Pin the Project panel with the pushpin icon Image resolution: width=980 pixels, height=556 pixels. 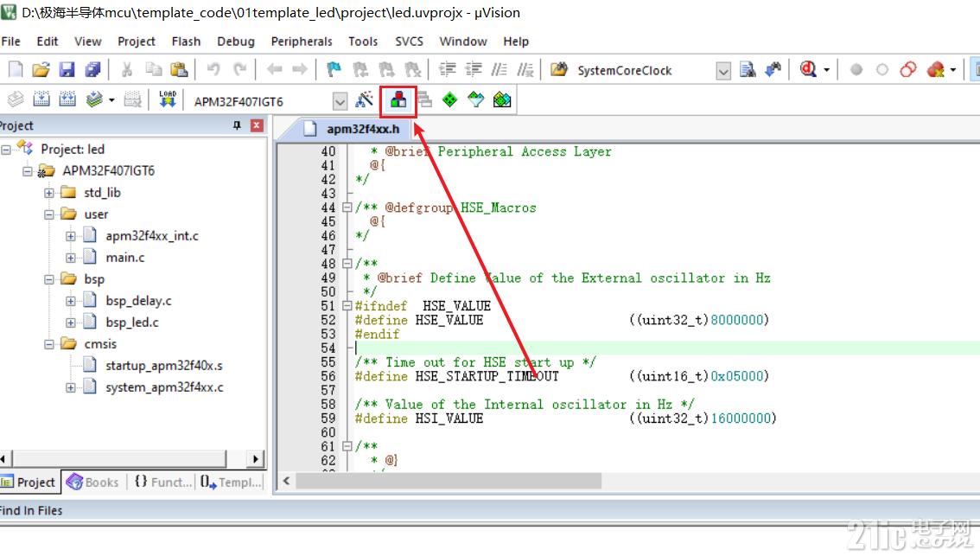pos(237,125)
